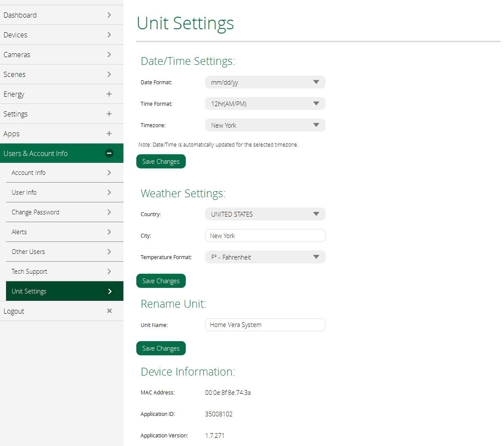Click the MAC address value 00:0e:8f:8e:74:3a
The height and width of the screenshot is (446, 504).
point(228,393)
